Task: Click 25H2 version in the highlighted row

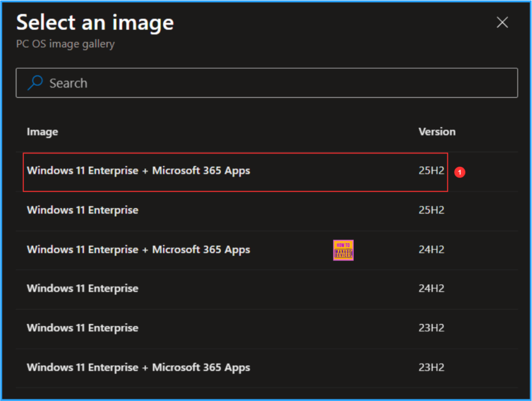Action: (431, 171)
